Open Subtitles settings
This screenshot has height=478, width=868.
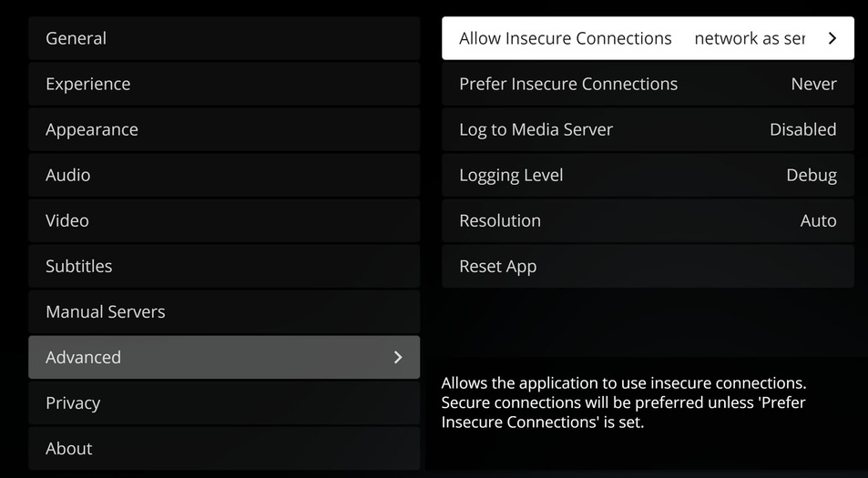(223, 266)
